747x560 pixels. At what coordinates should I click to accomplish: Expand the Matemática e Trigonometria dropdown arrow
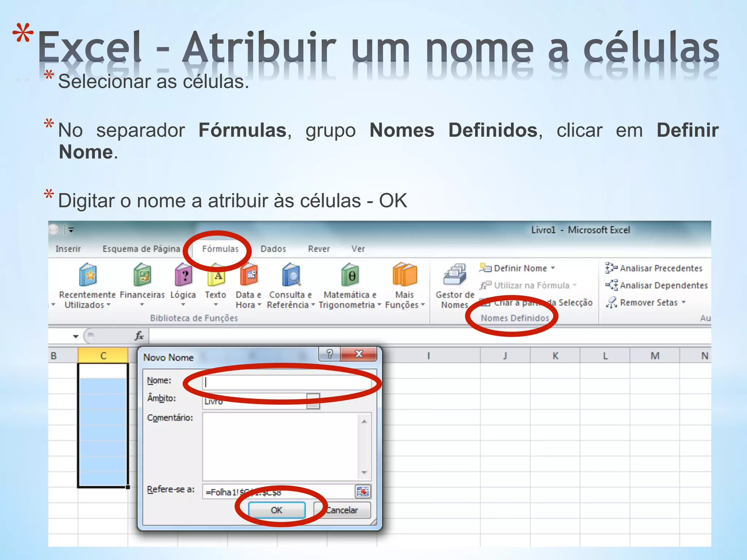pos(379,305)
